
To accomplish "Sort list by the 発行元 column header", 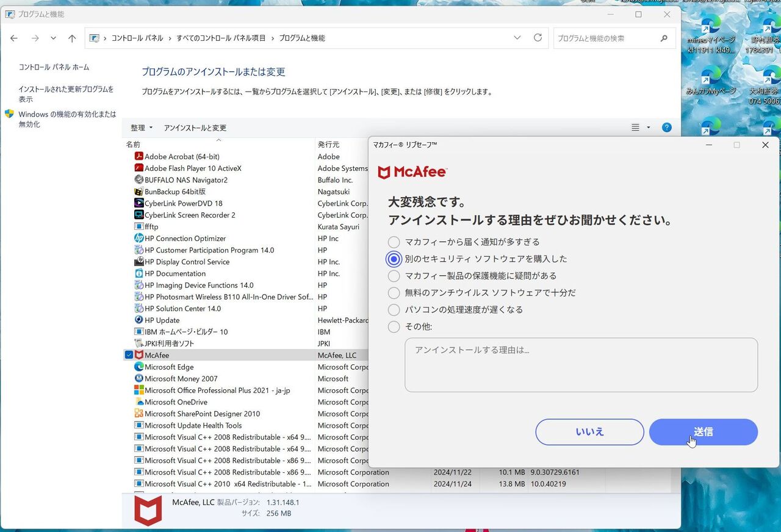I will [x=329, y=145].
